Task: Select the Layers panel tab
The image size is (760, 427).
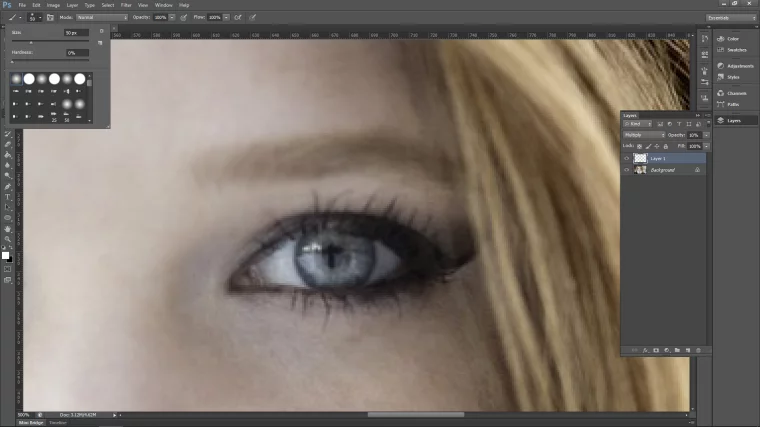Action: click(x=630, y=115)
